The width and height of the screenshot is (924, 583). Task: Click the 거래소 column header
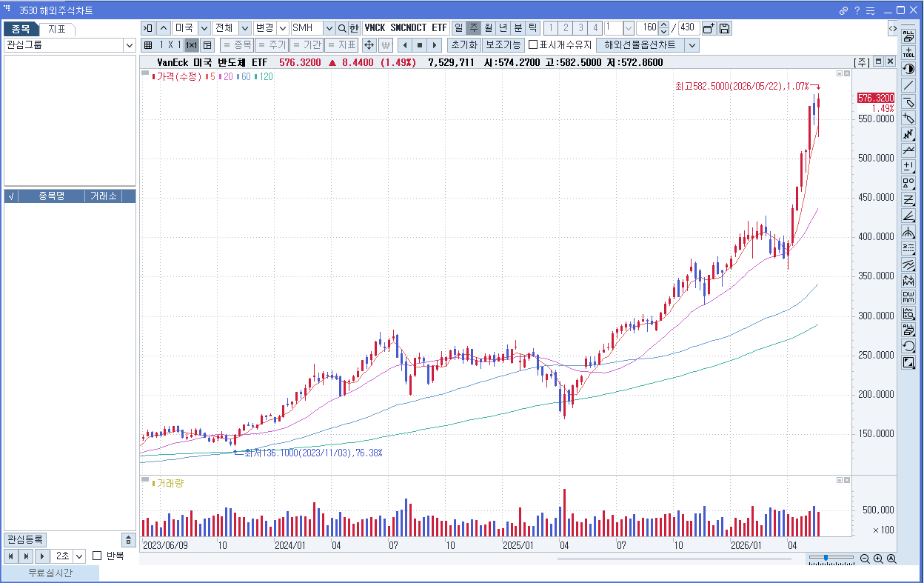pyautogui.click(x=103, y=196)
